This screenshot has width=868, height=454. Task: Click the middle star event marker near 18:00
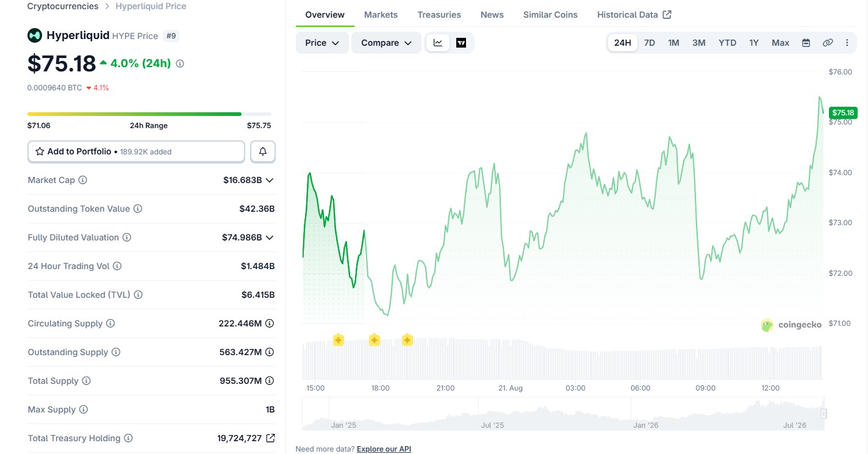coord(375,340)
